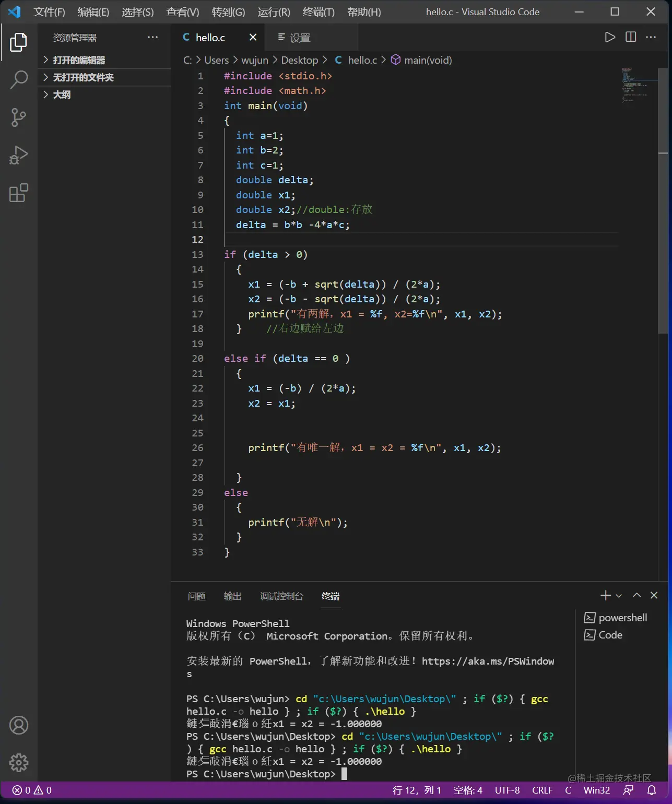
Task: Switch to the 调试控制台 panel tab
Action: point(282,596)
